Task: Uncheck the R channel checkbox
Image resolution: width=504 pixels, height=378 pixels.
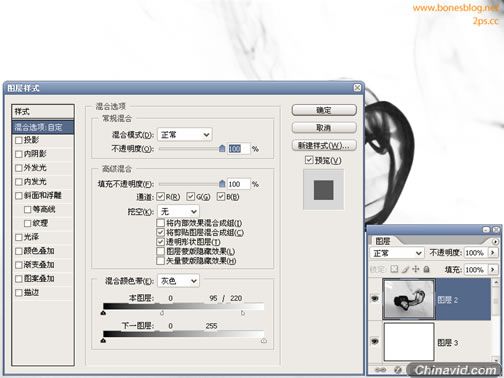Action: pos(160,196)
